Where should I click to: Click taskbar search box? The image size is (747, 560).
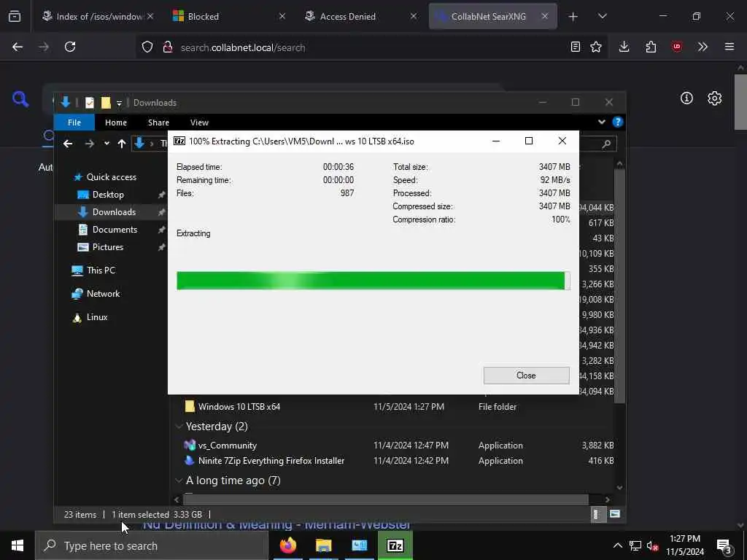pyautogui.click(x=152, y=545)
